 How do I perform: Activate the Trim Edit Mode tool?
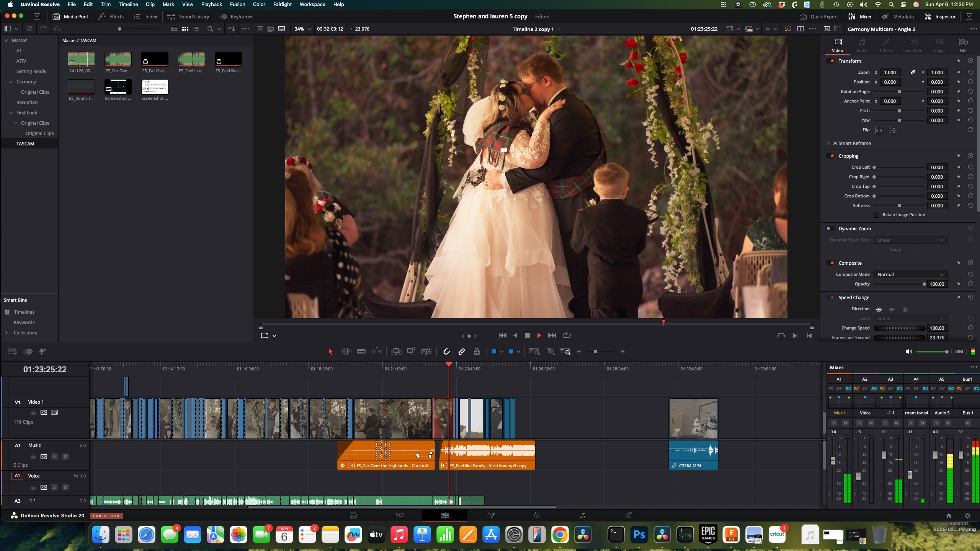346,352
